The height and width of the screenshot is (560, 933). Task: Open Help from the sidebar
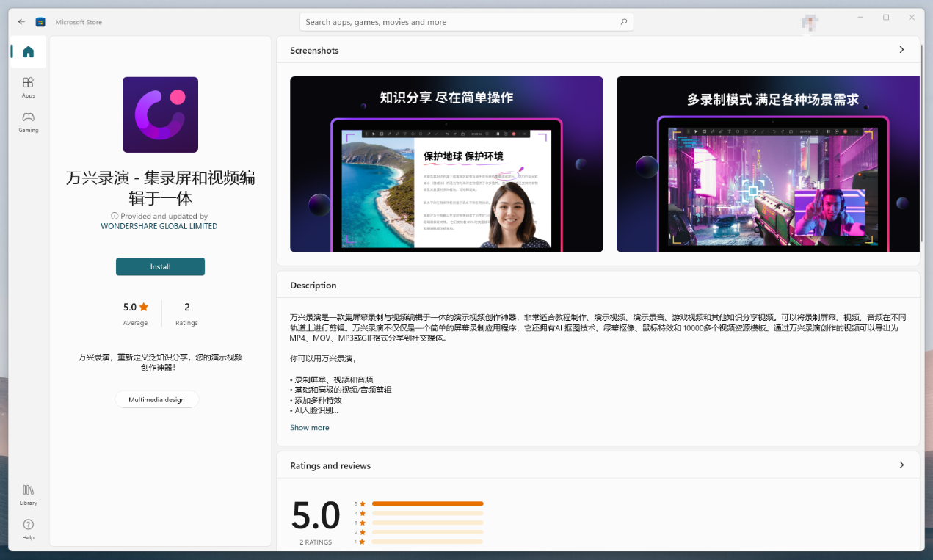(28, 529)
